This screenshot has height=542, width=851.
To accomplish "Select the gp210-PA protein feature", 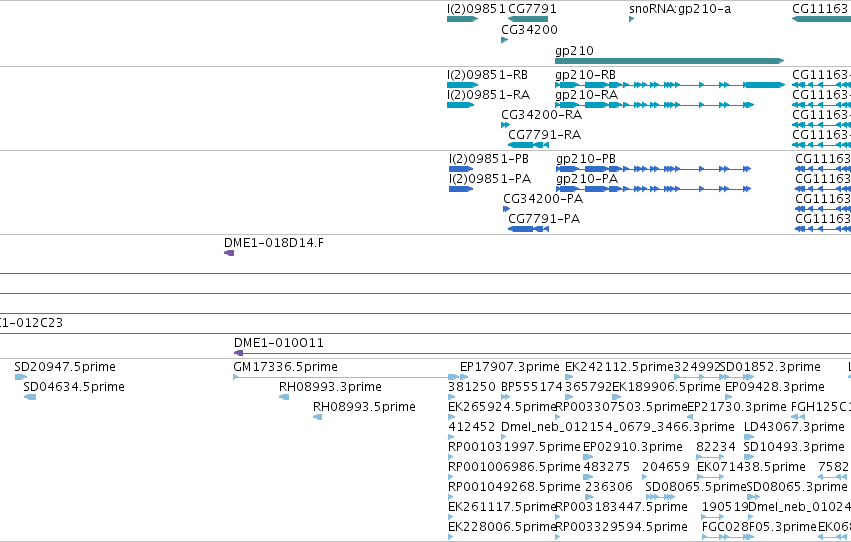I will (653, 189).
